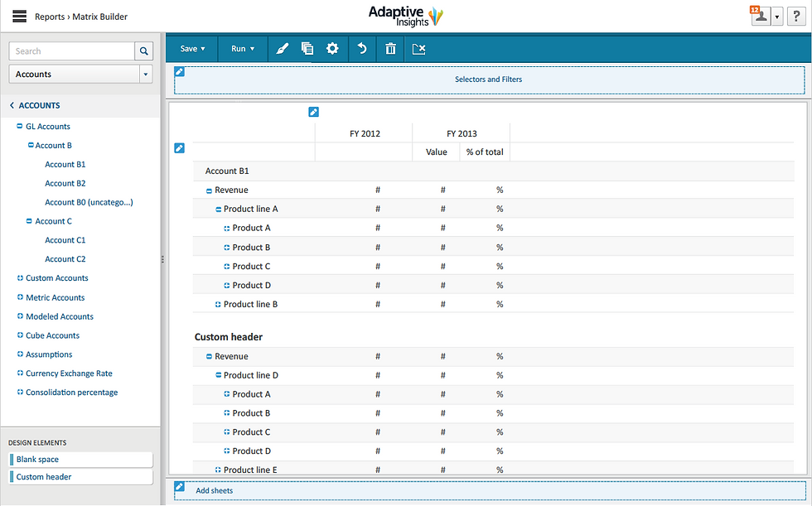Select Account B2 in the tree

[x=65, y=183]
